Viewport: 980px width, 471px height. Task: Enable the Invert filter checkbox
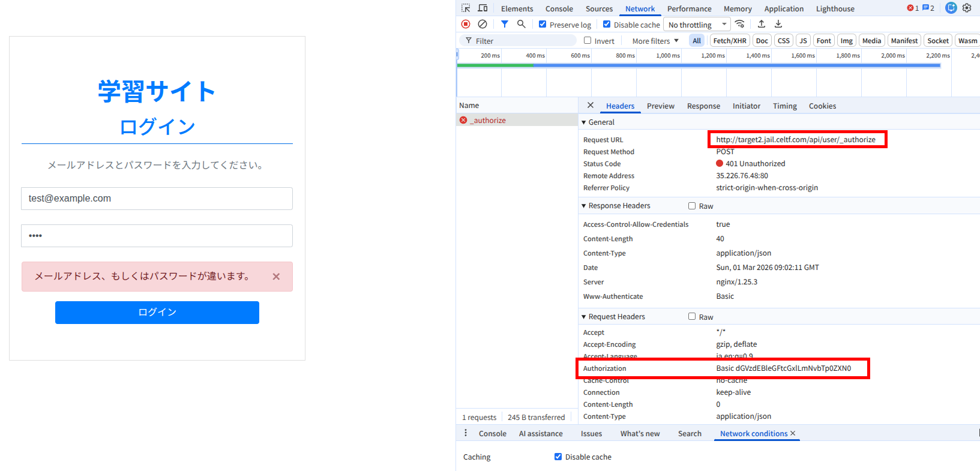[x=588, y=41]
